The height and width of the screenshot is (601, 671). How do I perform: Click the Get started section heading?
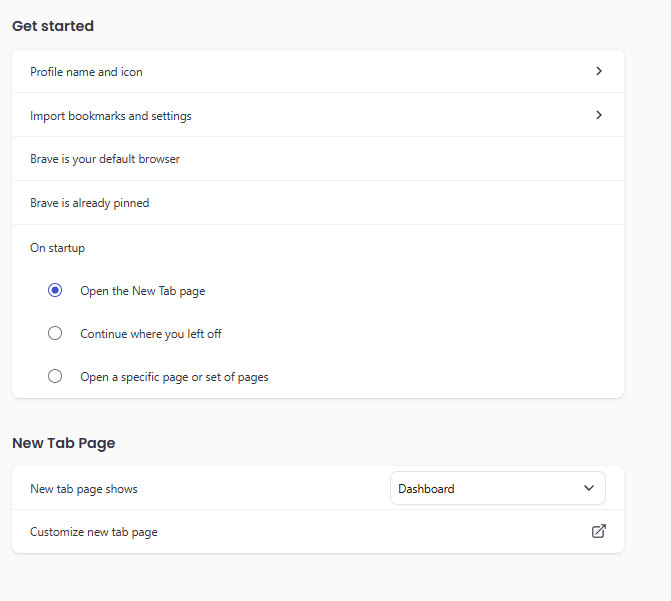(53, 26)
